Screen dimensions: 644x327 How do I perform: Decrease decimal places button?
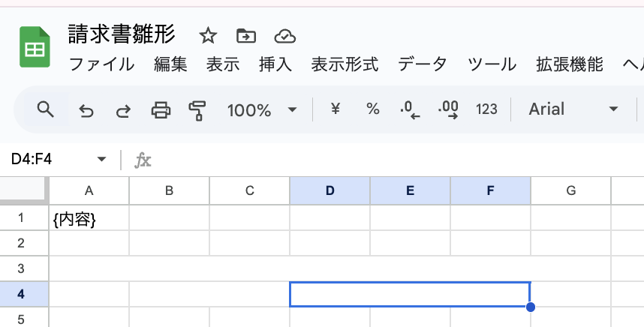pyautogui.click(x=410, y=110)
